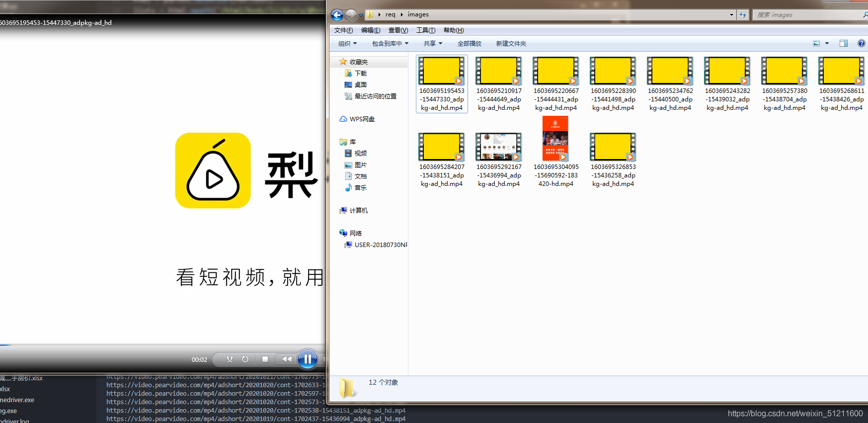
Task: Select USER-20180730NF network computer
Action: click(376, 245)
